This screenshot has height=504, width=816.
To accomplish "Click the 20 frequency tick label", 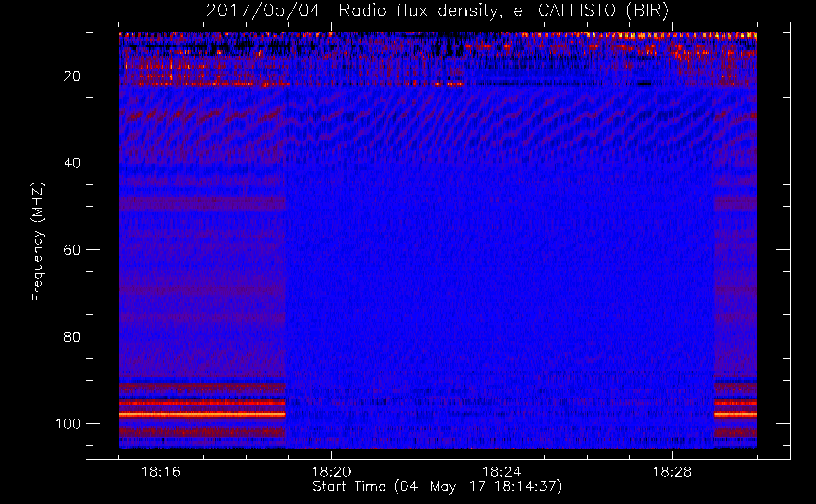I will point(72,76).
